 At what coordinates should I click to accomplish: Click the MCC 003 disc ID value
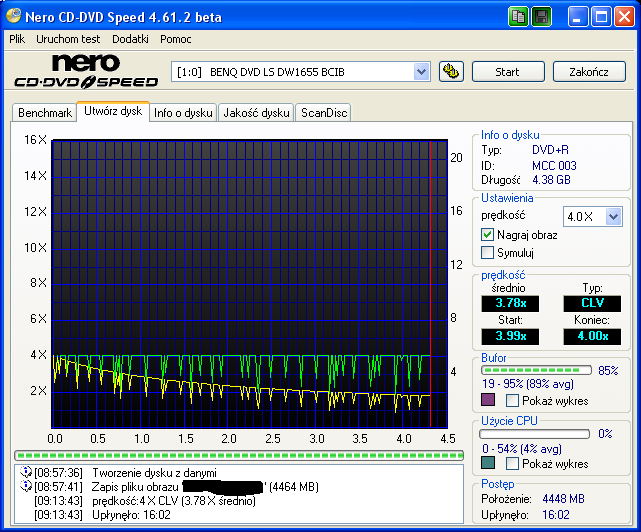point(554,166)
